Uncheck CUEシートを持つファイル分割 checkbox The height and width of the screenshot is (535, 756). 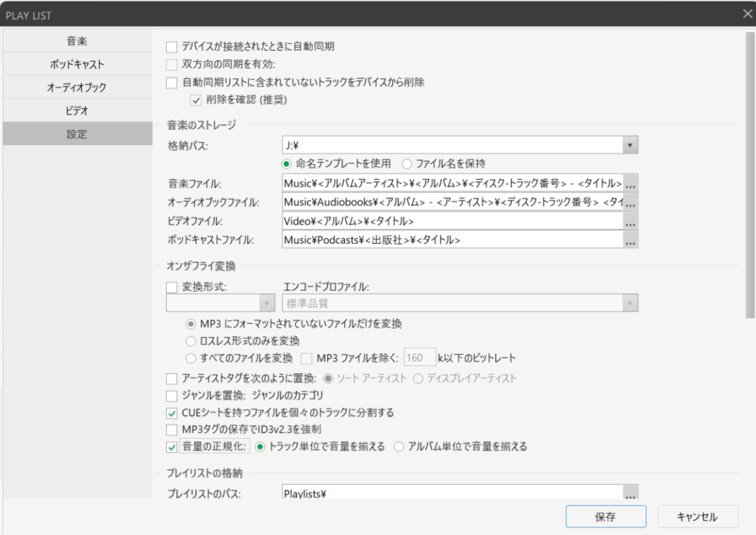172,412
